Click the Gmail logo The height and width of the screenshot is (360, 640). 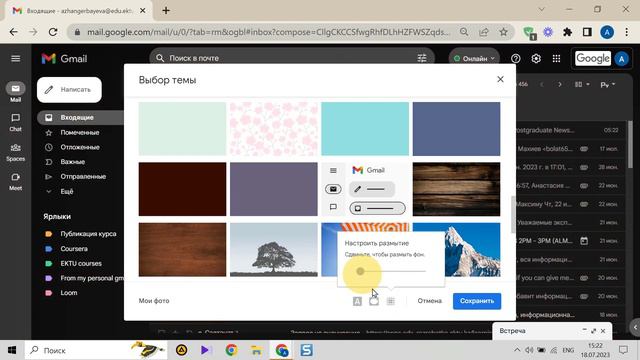point(64,58)
